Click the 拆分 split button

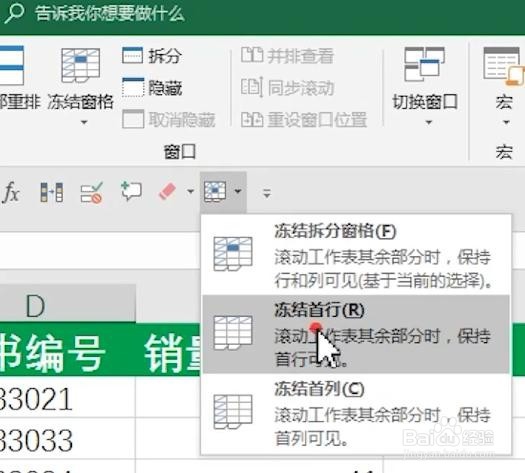[x=152, y=56]
